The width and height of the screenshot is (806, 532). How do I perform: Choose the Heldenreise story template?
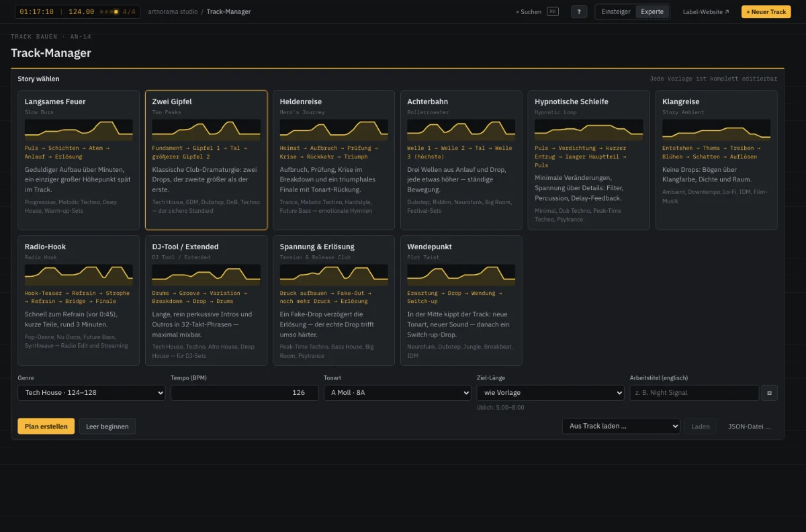pyautogui.click(x=334, y=161)
